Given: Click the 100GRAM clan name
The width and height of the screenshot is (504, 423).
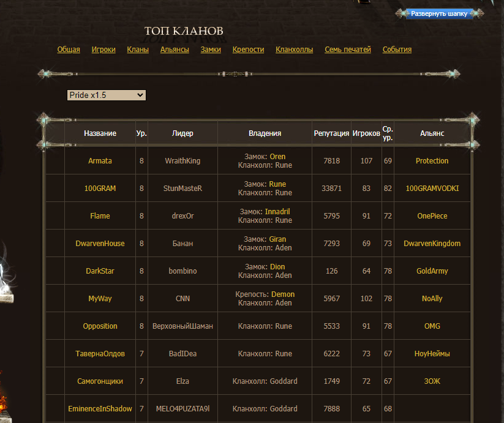Looking at the screenshot, I should click(x=100, y=189).
